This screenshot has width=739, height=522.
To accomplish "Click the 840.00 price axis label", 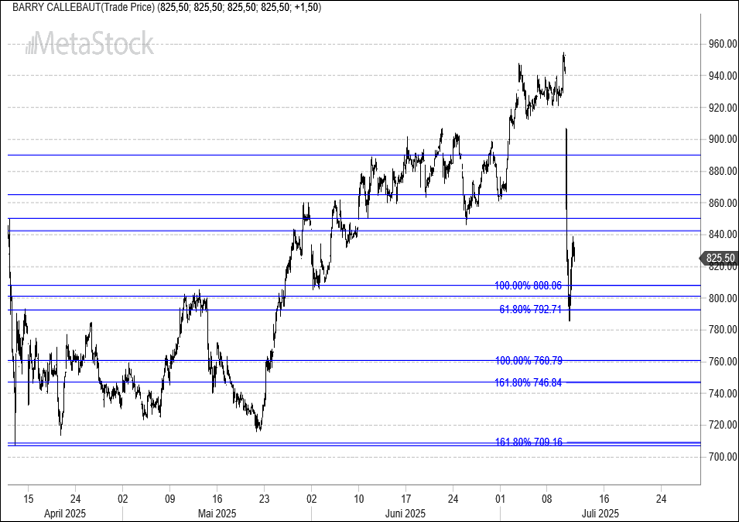I will point(723,234).
